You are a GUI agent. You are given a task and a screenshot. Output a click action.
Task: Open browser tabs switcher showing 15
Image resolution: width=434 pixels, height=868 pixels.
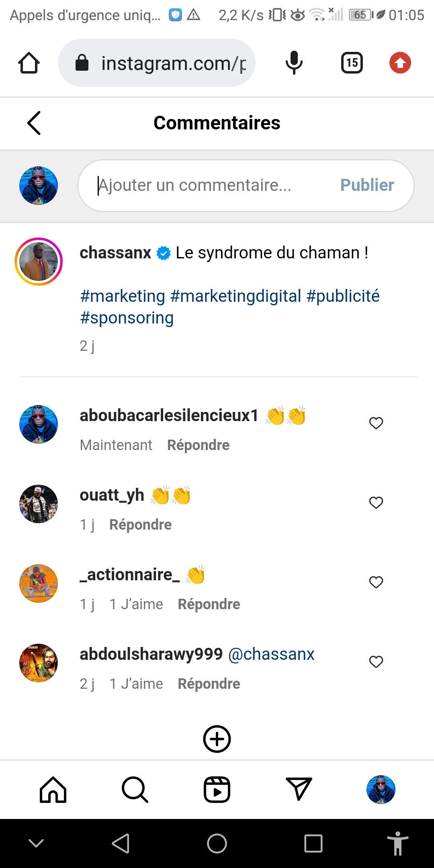352,63
